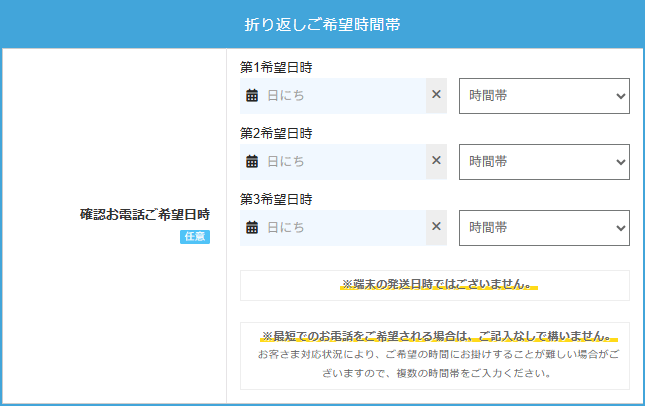The height and width of the screenshot is (406, 645).
Task: Focus the 日にち text field under 第2希望日時
Action: [x=340, y=161]
